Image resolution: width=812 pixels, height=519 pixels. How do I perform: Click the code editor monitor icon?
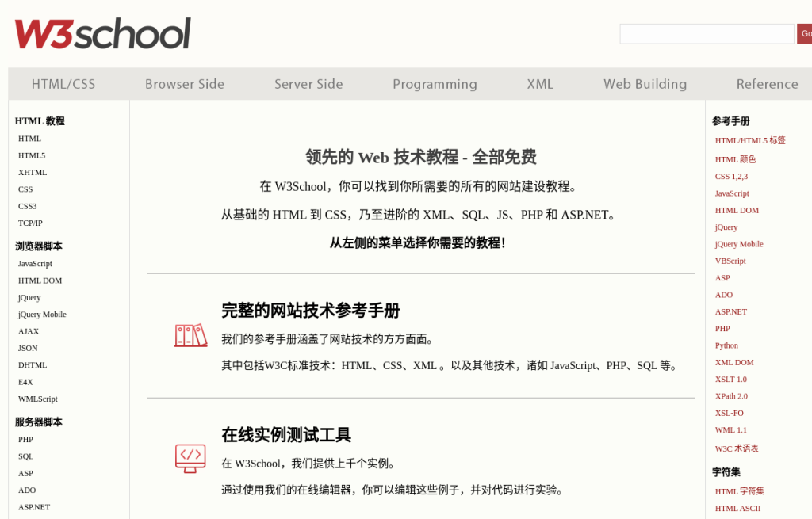coord(190,457)
